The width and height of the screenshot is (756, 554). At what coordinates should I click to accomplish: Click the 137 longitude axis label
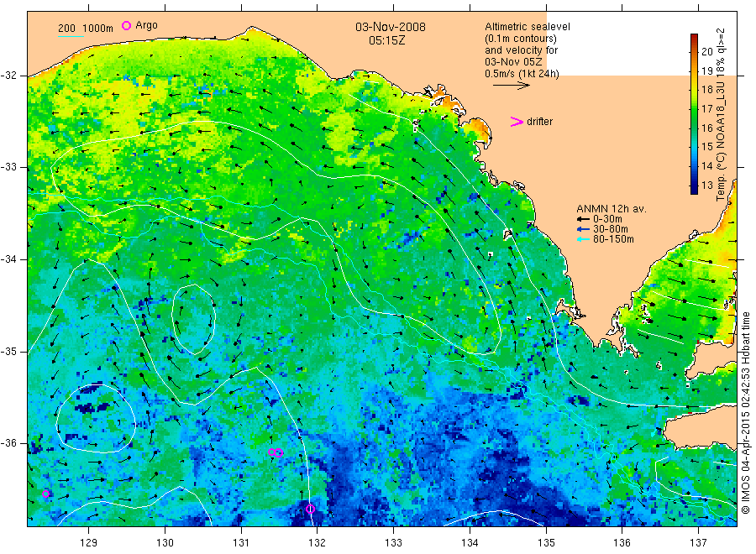click(x=698, y=543)
